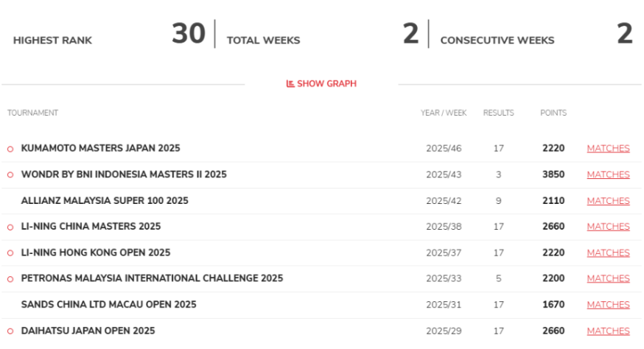The width and height of the screenshot is (644, 349).
Task: Expand the ranking graph via Show Graph
Action: pos(321,84)
